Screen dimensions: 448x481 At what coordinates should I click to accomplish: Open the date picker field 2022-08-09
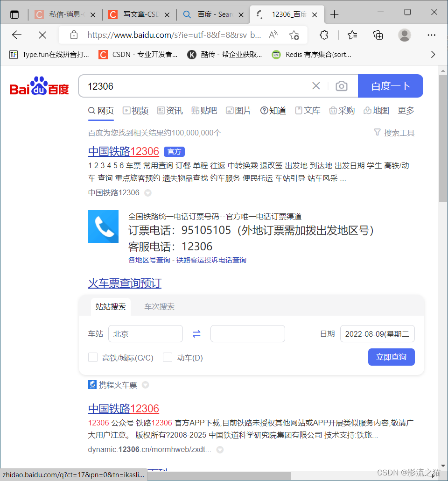click(x=378, y=334)
